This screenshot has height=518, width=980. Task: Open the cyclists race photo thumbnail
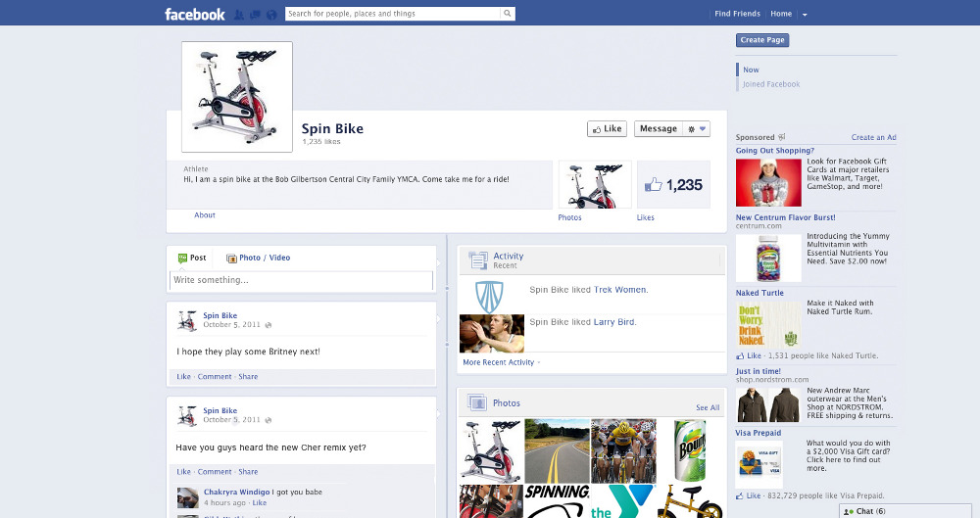(x=623, y=451)
